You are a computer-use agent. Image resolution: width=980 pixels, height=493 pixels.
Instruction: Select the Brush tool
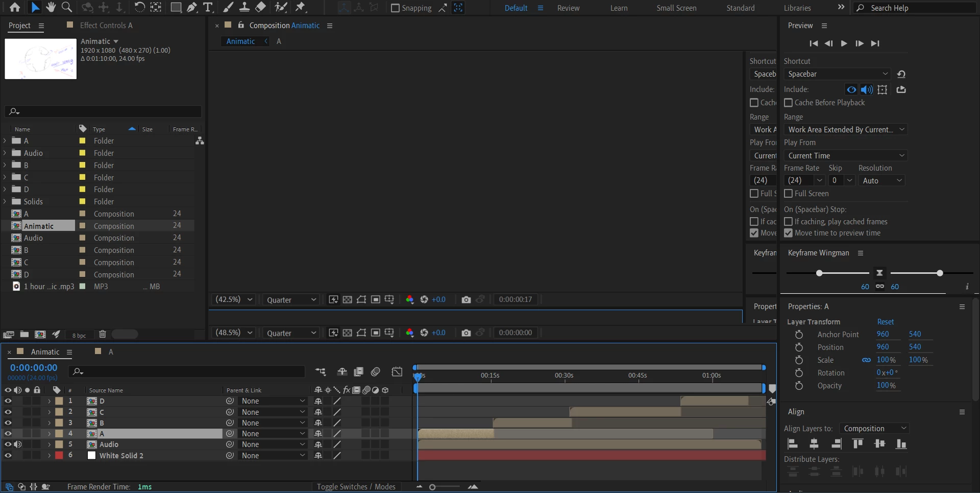[229, 7]
